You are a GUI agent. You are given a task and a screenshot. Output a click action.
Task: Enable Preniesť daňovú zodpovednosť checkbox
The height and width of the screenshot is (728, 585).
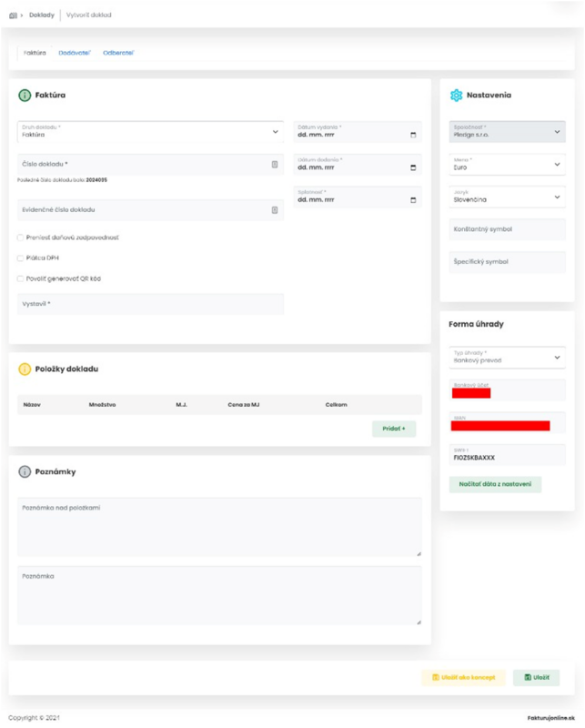[20, 238]
